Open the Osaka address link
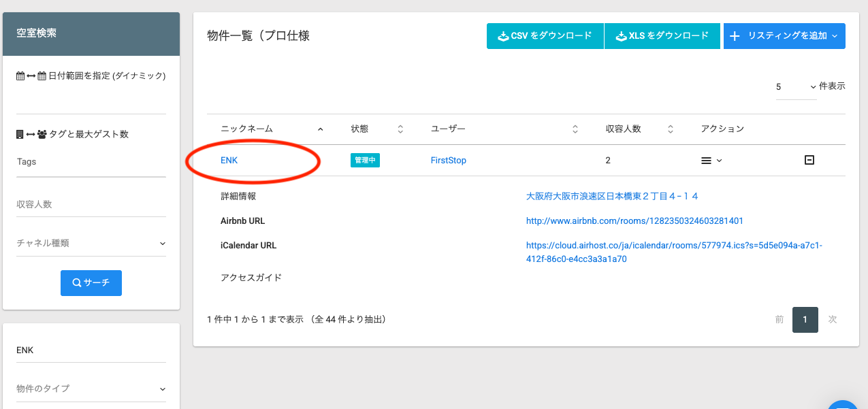The width and height of the screenshot is (868, 409). pyautogui.click(x=612, y=196)
